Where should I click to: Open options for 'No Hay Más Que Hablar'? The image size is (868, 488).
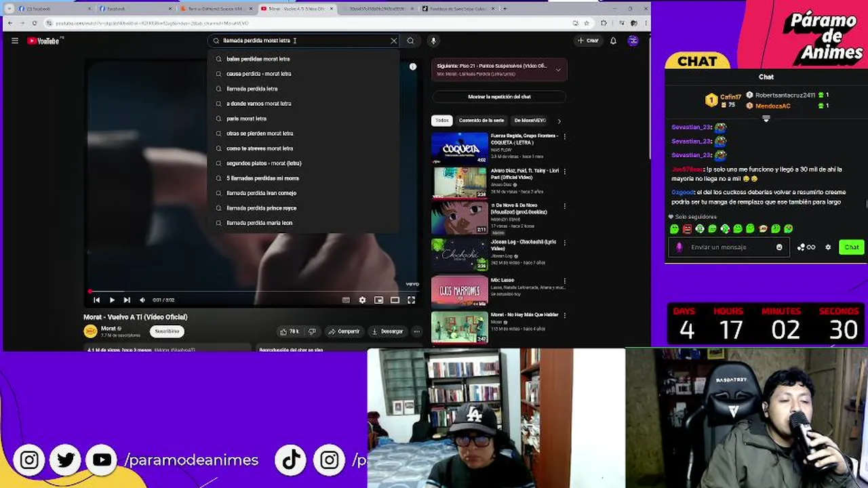pos(564,315)
